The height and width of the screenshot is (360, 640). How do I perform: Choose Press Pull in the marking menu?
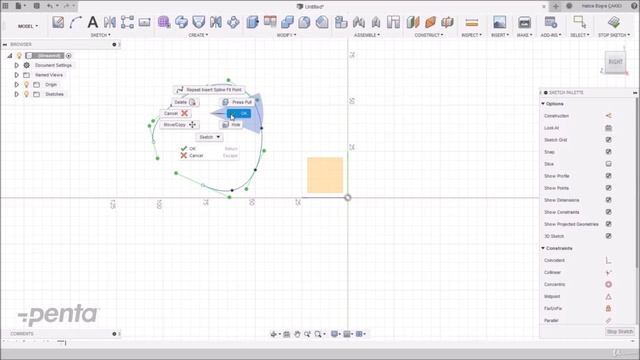[x=237, y=102]
